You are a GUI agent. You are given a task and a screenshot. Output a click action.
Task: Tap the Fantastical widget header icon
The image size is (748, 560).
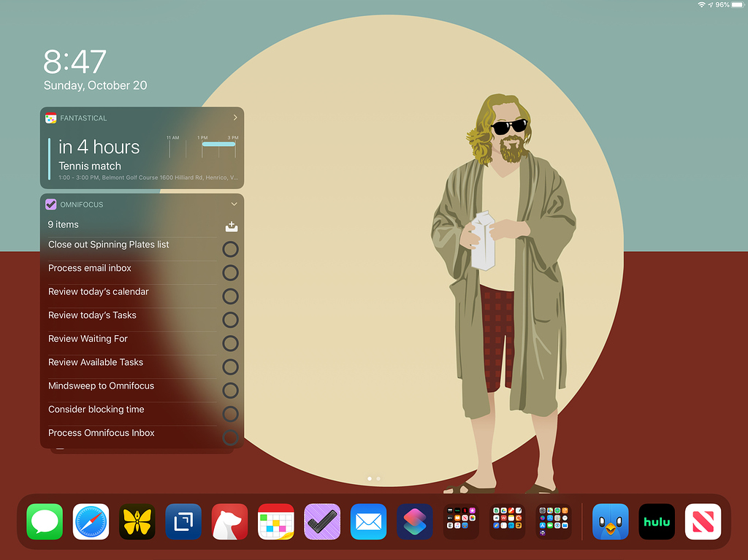tap(50, 118)
